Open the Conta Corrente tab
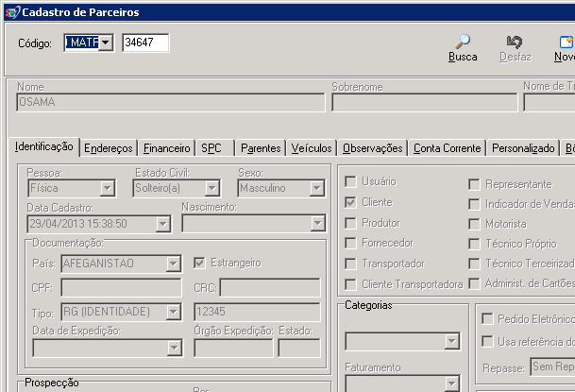Viewport: 575px width, 392px height. [x=447, y=148]
